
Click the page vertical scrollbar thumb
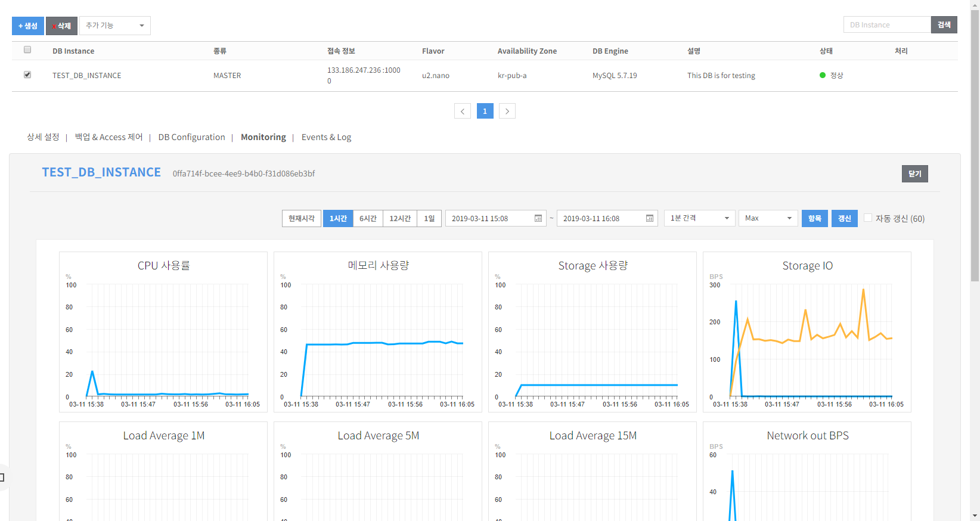975,145
